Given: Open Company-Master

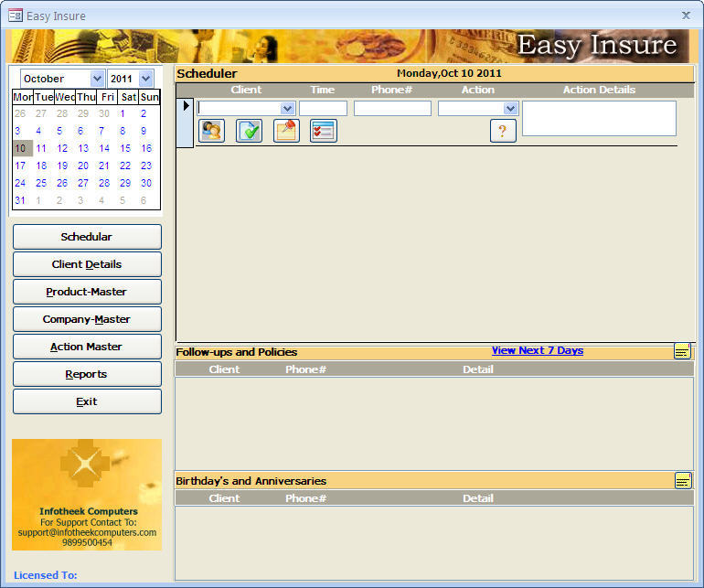Looking at the screenshot, I should 87,319.
